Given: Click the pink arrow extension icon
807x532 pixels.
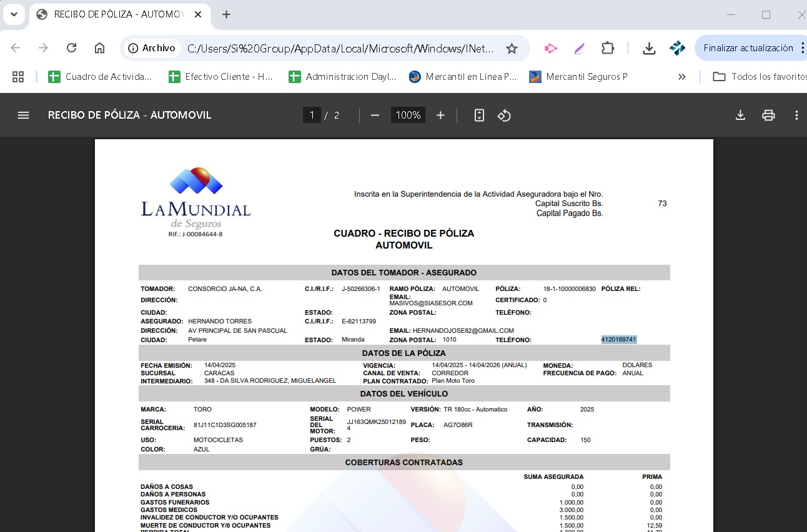Looking at the screenshot, I should (x=550, y=48).
